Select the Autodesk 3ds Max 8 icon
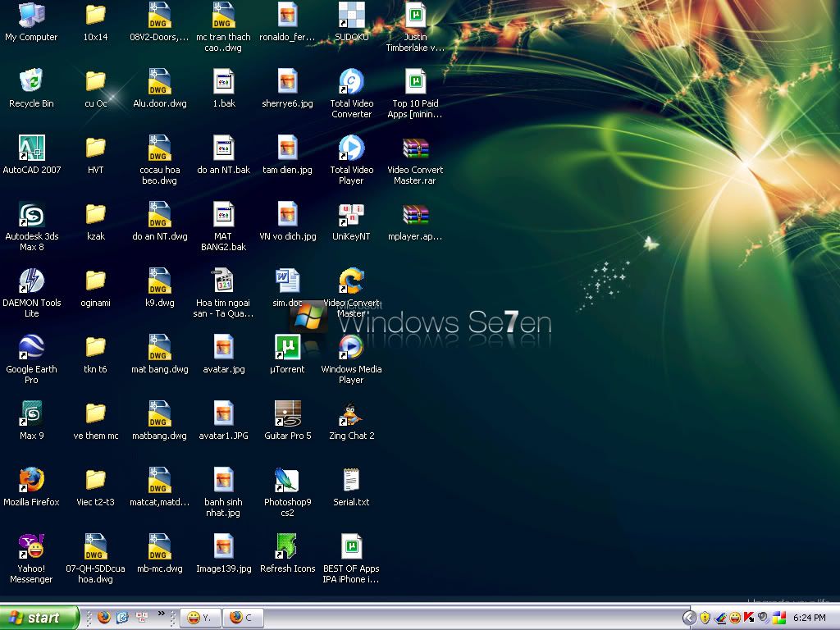Image resolution: width=840 pixels, height=630 pixels. 31,215
